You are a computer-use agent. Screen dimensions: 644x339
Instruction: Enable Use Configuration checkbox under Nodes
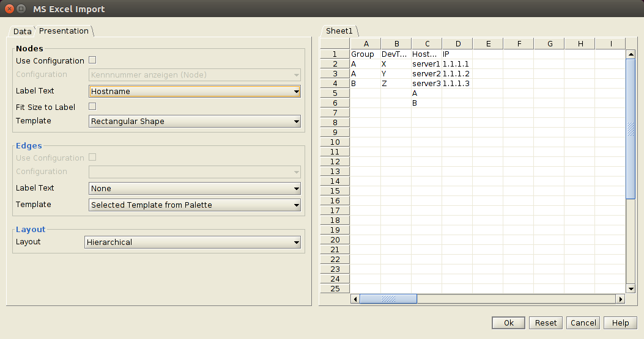(92, 60)
